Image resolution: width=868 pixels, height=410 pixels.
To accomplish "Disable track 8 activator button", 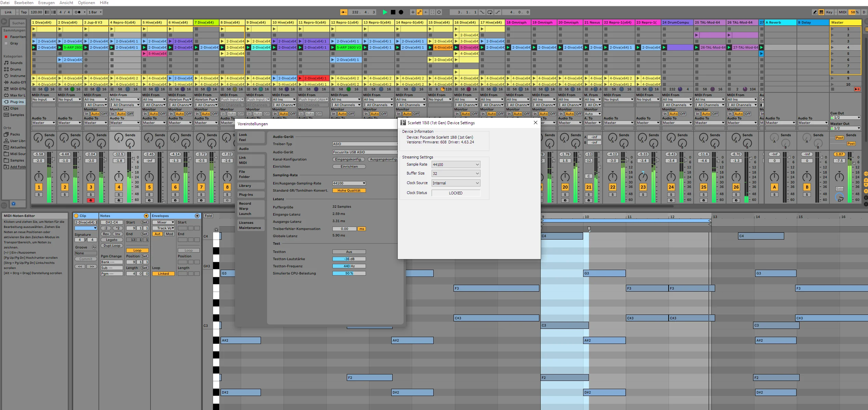I will point(227,187).
